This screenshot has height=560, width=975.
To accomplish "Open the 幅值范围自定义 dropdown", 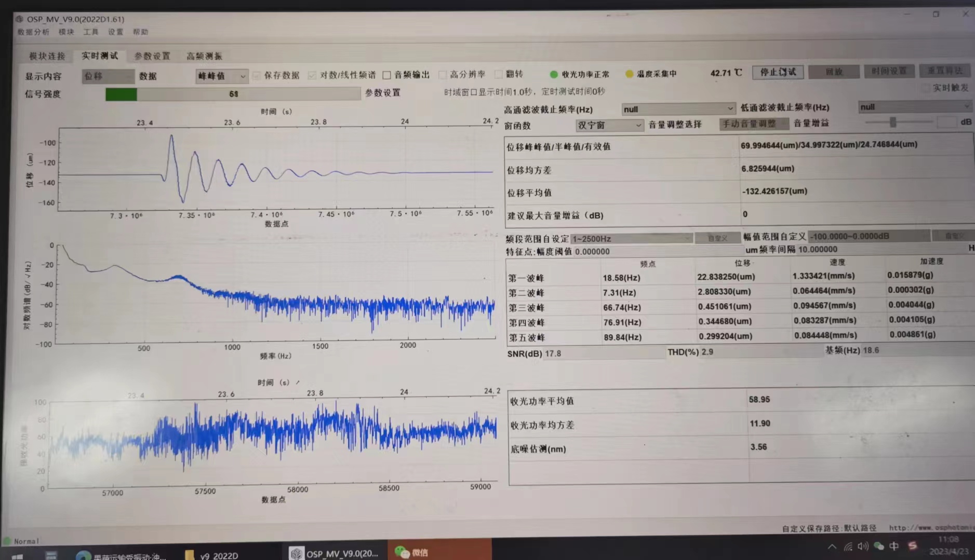I will tap(869, 236).
